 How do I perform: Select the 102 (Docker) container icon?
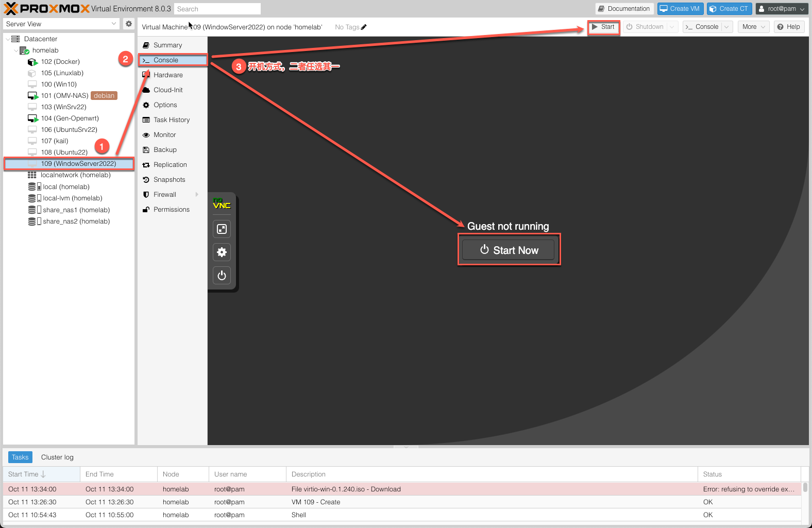coord(32,62)
